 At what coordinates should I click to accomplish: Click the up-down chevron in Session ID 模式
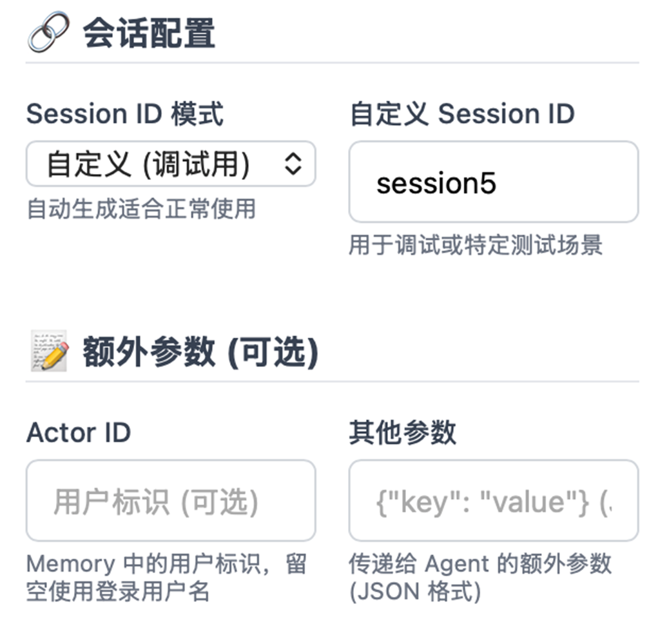(293, 164)
